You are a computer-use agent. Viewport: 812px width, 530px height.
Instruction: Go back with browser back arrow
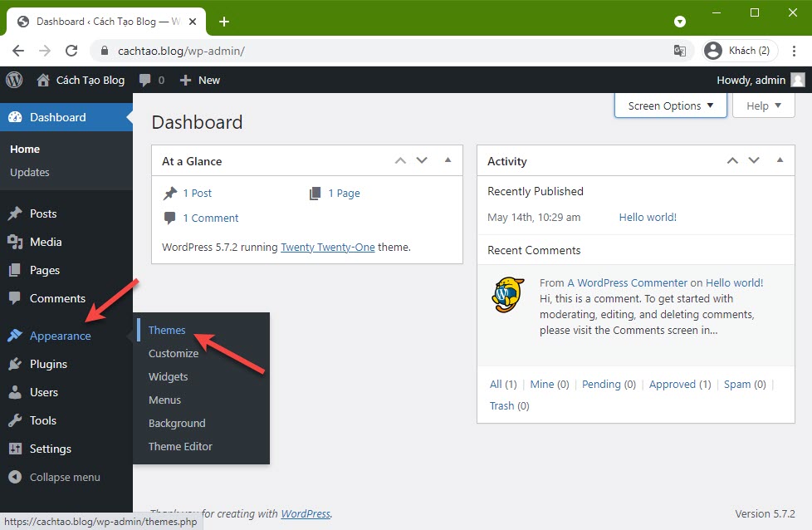click(x=18, y=51)
